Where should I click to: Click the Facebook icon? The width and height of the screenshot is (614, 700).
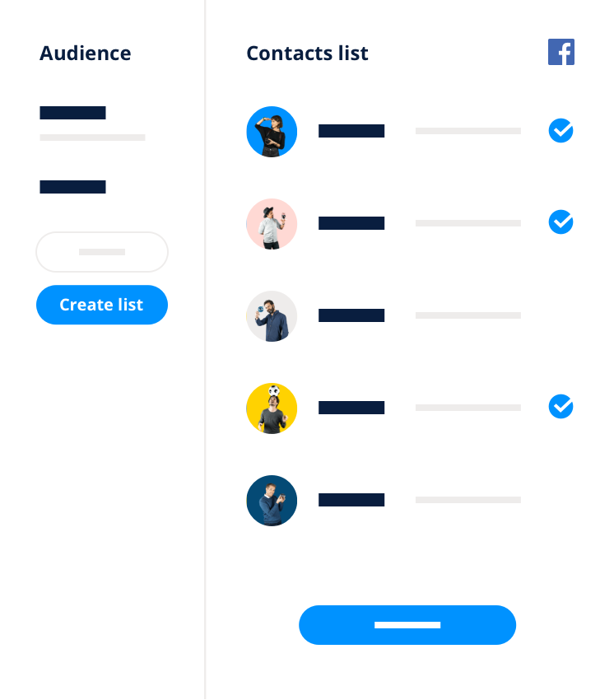pyautogui.click(x=561, y=52)
